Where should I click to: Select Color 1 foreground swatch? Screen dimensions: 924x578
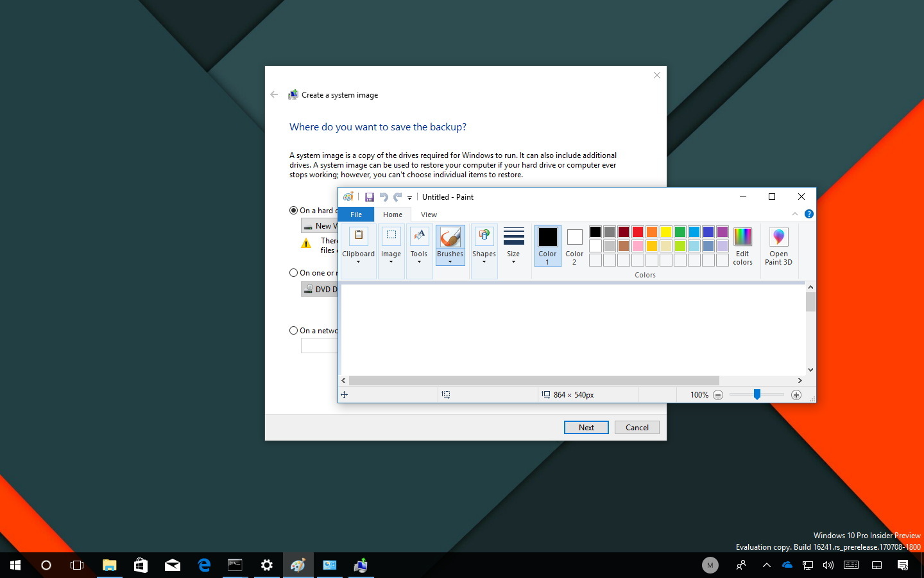coord(547,245)
